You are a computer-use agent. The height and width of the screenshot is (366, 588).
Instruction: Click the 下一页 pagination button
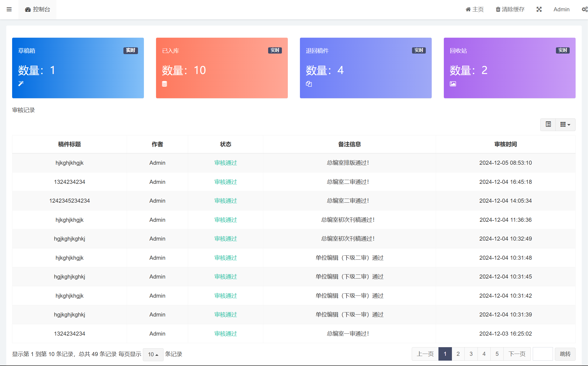point(517,354)
